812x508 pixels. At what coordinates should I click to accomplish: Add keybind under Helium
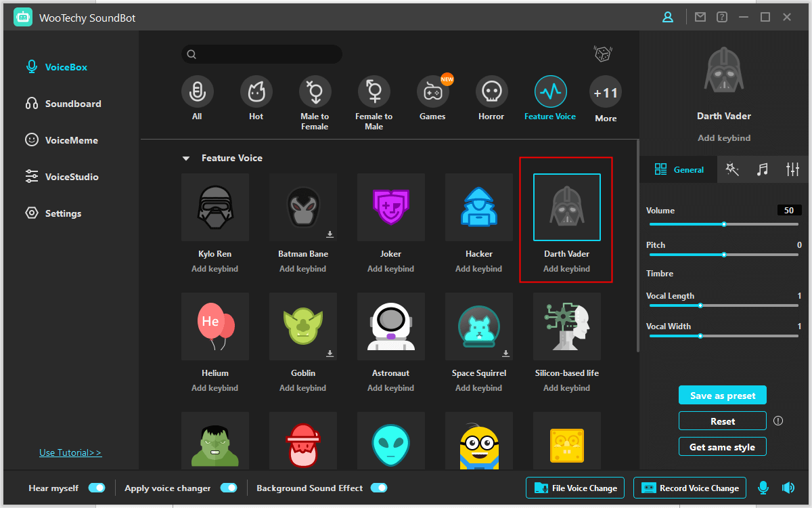pyautogui.click(x=215, y=388)
